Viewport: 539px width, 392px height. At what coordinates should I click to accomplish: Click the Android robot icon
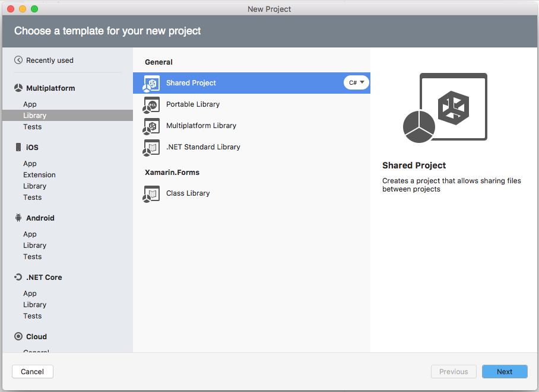18,218
